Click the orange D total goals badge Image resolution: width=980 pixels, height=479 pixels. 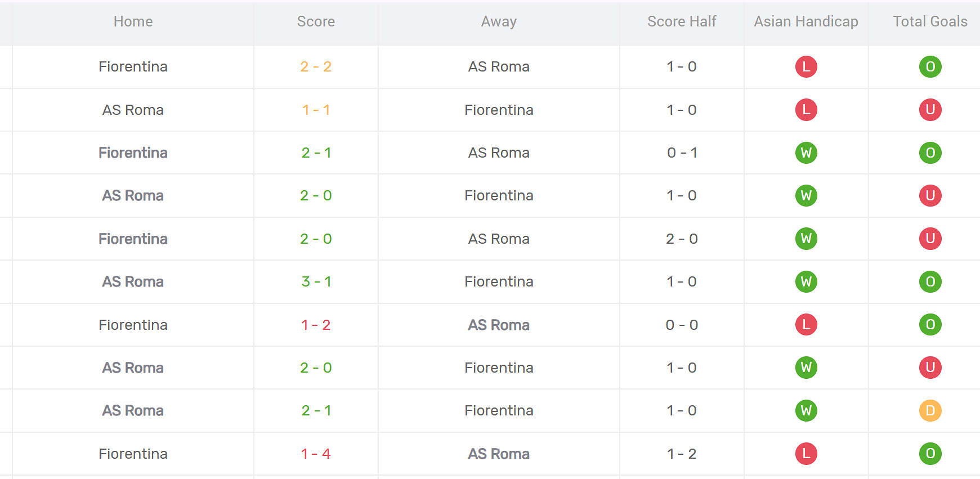[930, 411]
